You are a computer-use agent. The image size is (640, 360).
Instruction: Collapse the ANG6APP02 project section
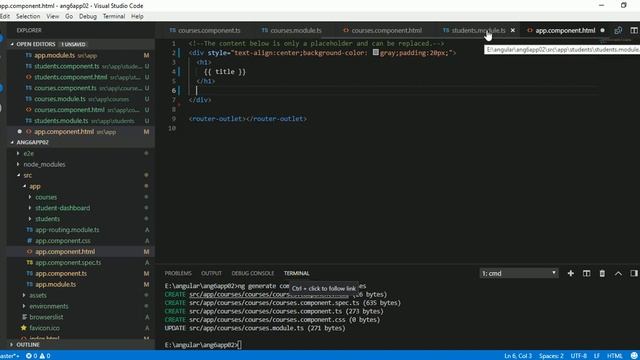point(12,142)
